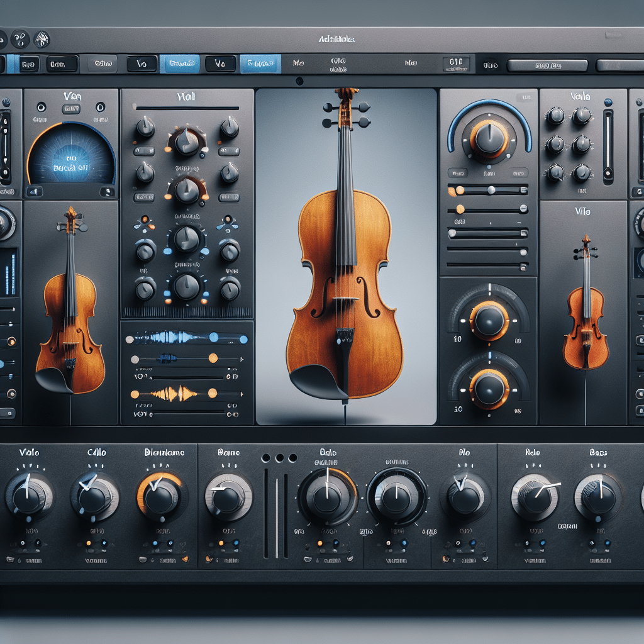644x644 pixels.
Task: Click the top-left knob of the six-knob grid
Action: click(555, 116)
